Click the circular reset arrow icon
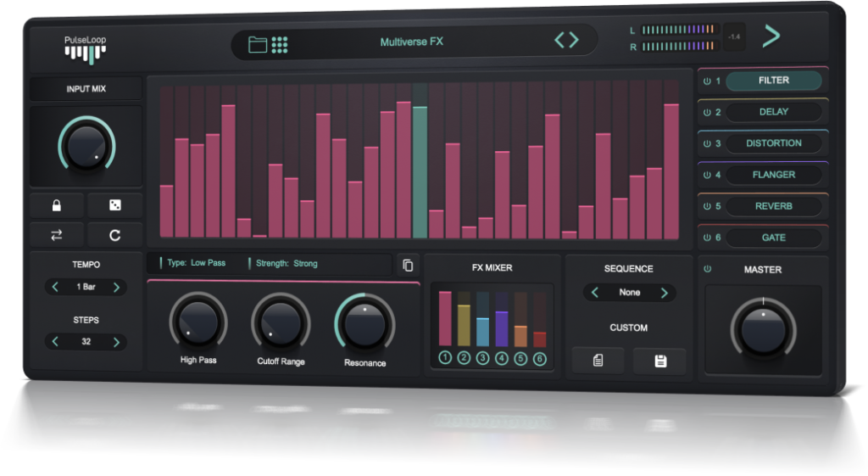This screenshot has height=476, width=868. pos(115,235)
